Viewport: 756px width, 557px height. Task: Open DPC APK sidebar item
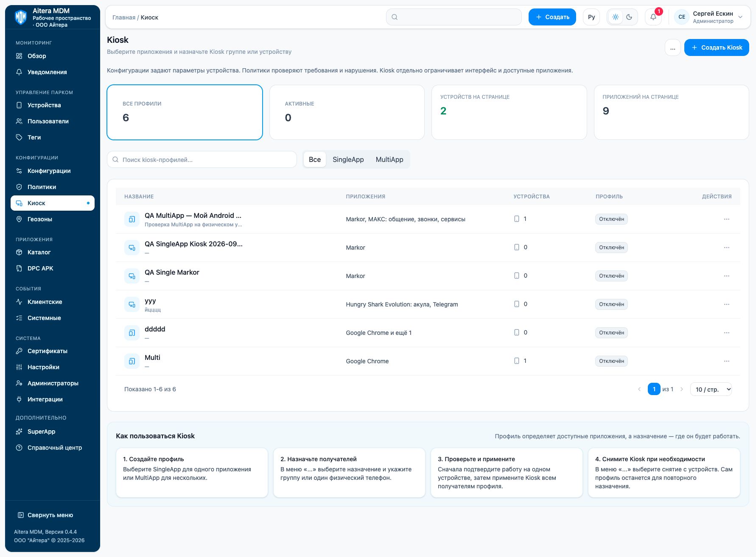(53, 268)
